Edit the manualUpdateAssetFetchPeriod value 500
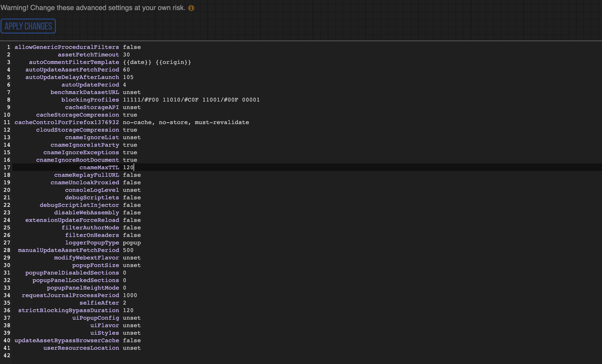The image size is (602, 364). point(128,250)
